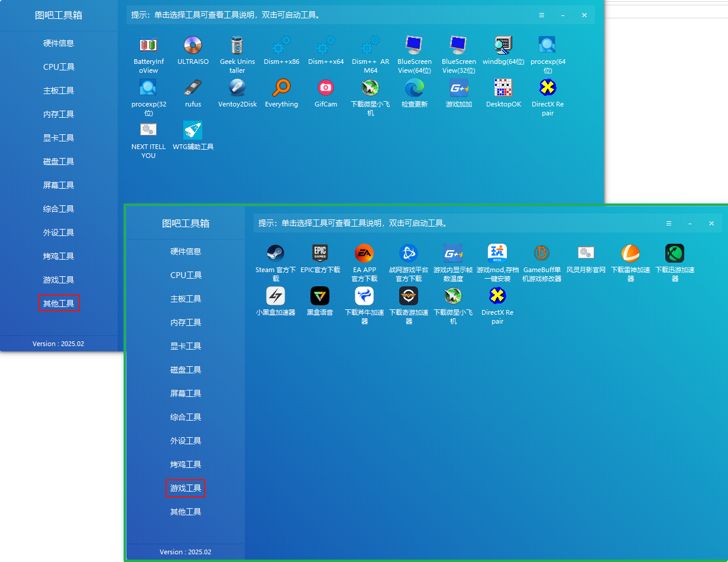Switch to CPU工具 in the back window

59,67
